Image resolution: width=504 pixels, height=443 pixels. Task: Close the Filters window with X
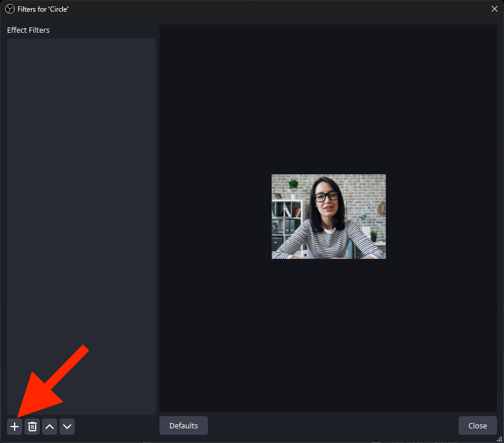click(x=494, y=9)
